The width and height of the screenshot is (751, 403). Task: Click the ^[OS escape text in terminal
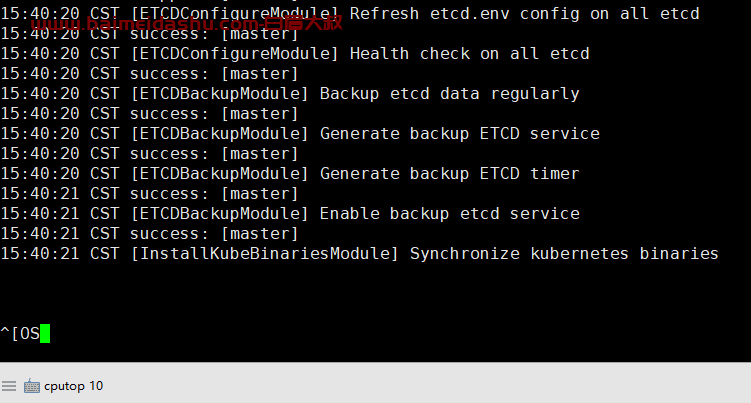[20, 334]
